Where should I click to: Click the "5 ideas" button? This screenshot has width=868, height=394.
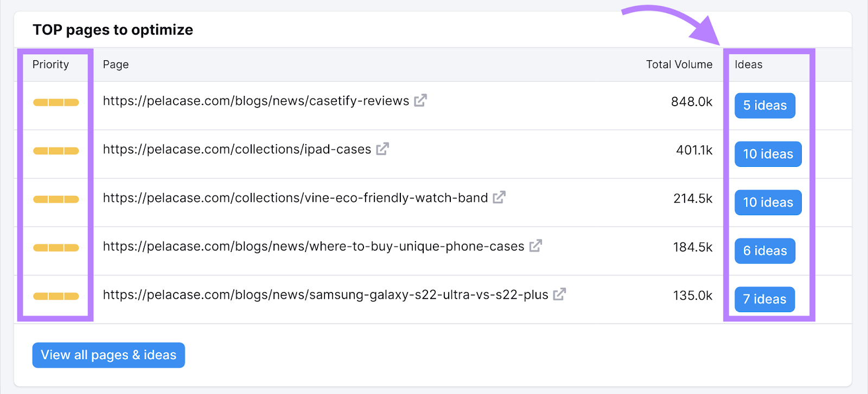pyautogui.click(x=764, y=106)
